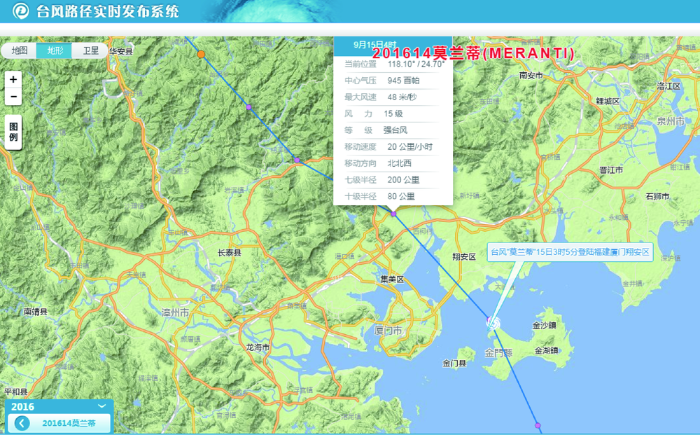Viewport: 700px width, 435px height.
Task: Expand the 2016 year dropdown arrow
Action: pos(101,407)
